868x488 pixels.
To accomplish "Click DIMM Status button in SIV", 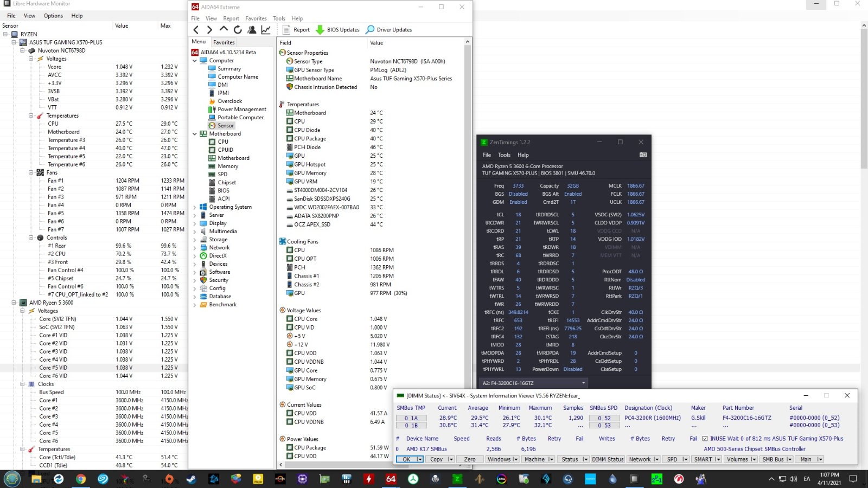I will [x=608, y=459].
